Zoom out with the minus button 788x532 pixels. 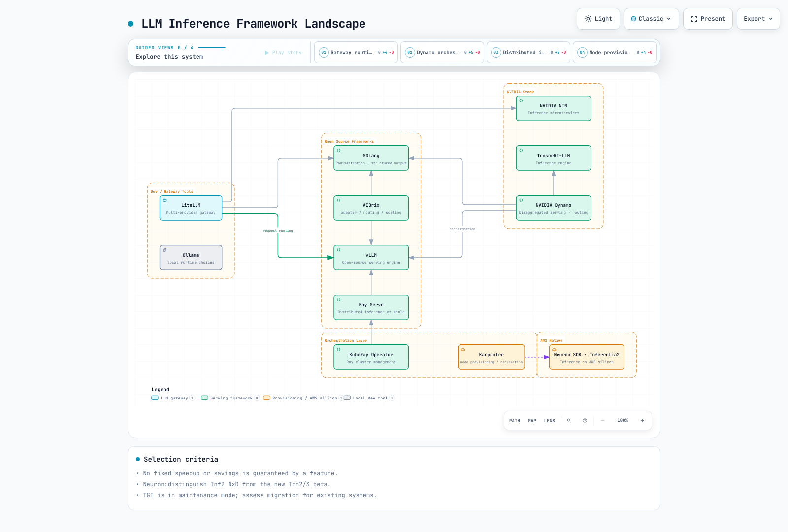(602, 421)
